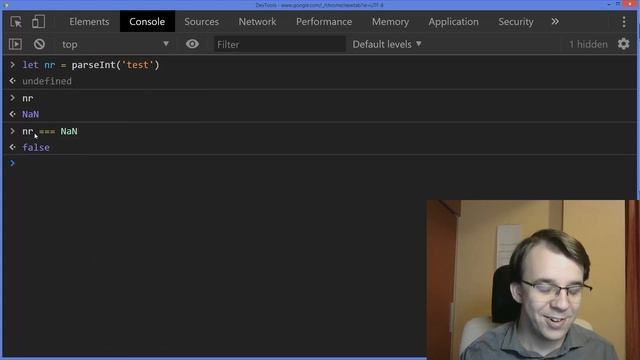This screenshot has height=360, width=640.
Task: Click the false output result
Action: point(36,148)
